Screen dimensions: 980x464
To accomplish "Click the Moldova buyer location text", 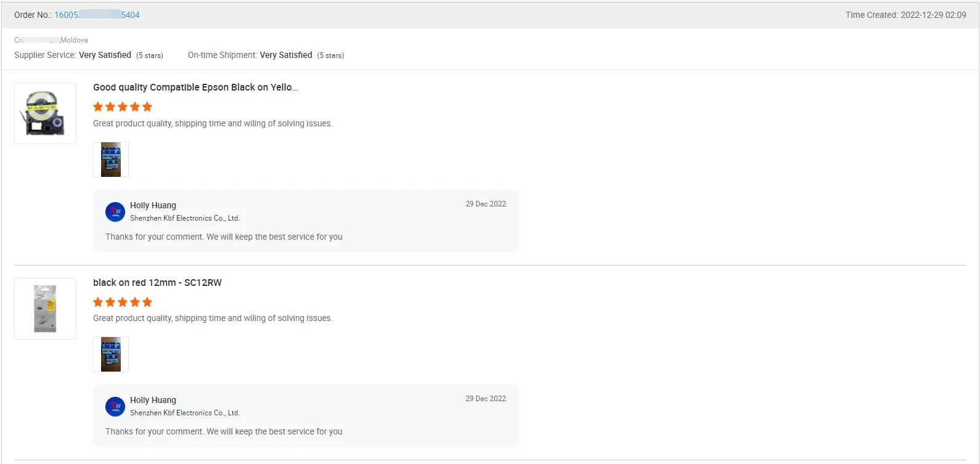I will [x=74, y=40].
